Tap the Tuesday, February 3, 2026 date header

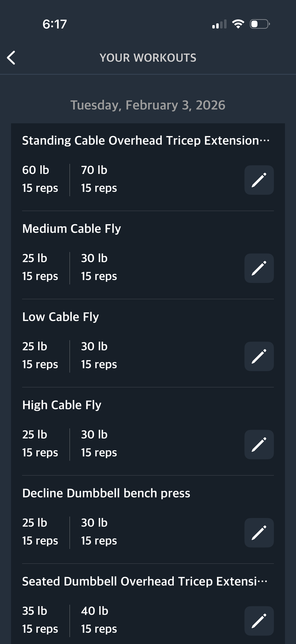148,105
